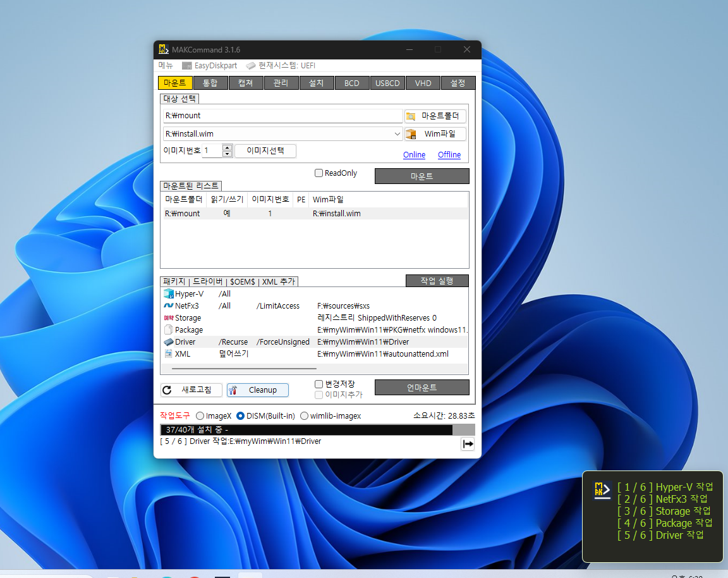Switch to the USBCD tab
The width and height of the screenshot is (728, 578).
click(x=387, y=83)
